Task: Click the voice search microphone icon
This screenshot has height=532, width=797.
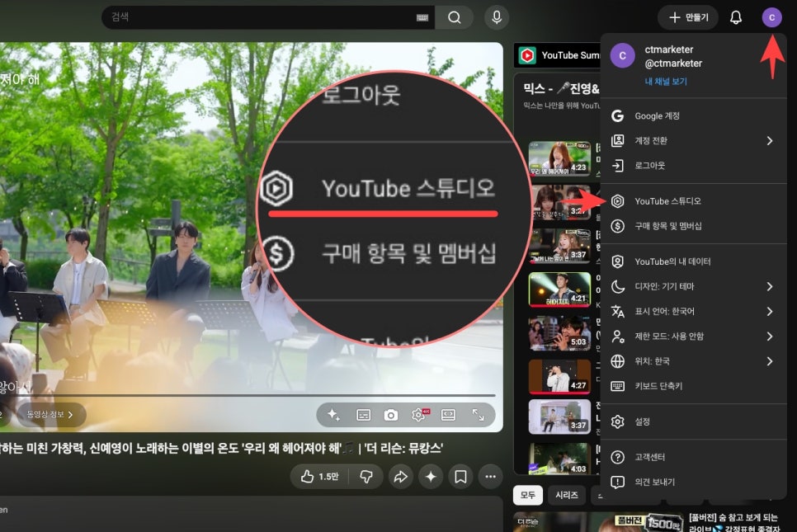Action: [497, 17]
